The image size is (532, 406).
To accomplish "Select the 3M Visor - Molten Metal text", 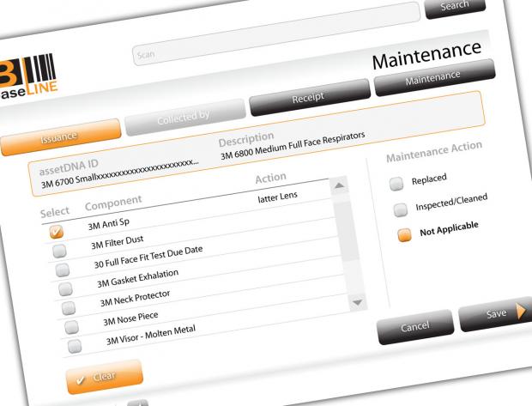I will [x=151, y=335].
